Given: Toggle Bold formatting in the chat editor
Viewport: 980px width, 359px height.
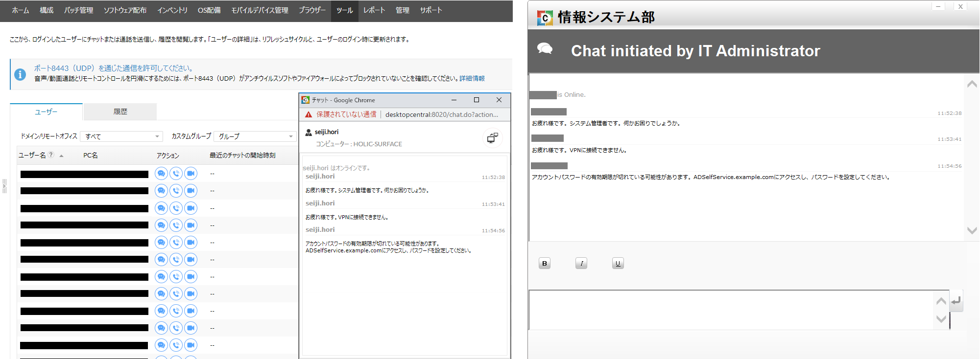Looking at the screenshot, I should pyautogui.click(x=545, y=263).
